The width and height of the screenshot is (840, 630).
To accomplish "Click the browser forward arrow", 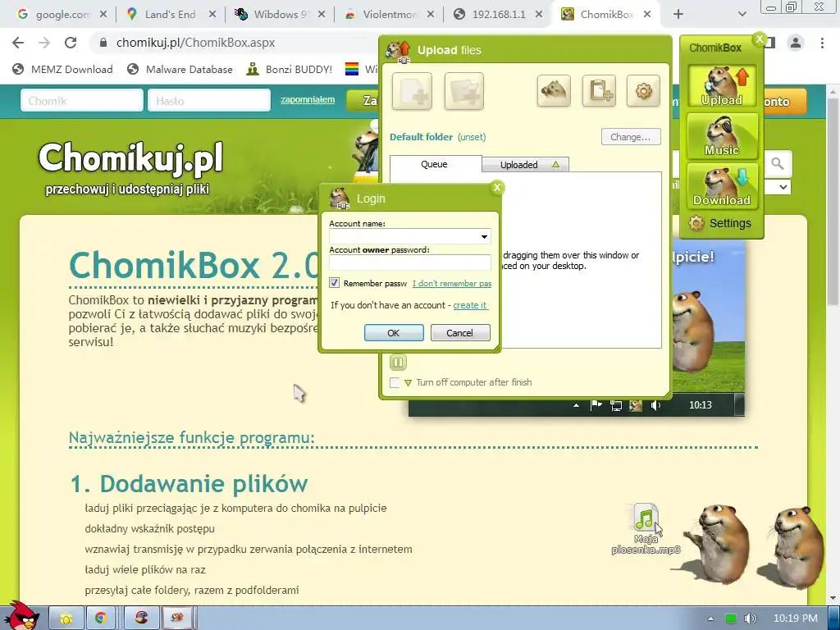I will (44, 43).
